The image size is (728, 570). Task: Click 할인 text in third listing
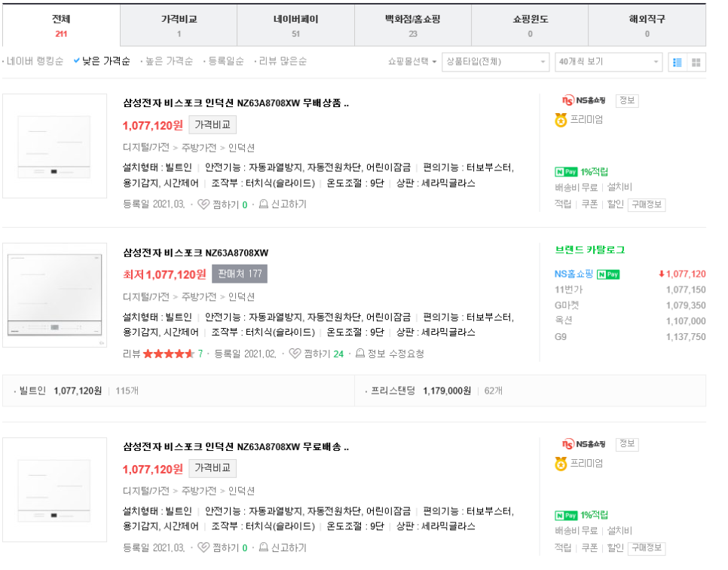615,548
